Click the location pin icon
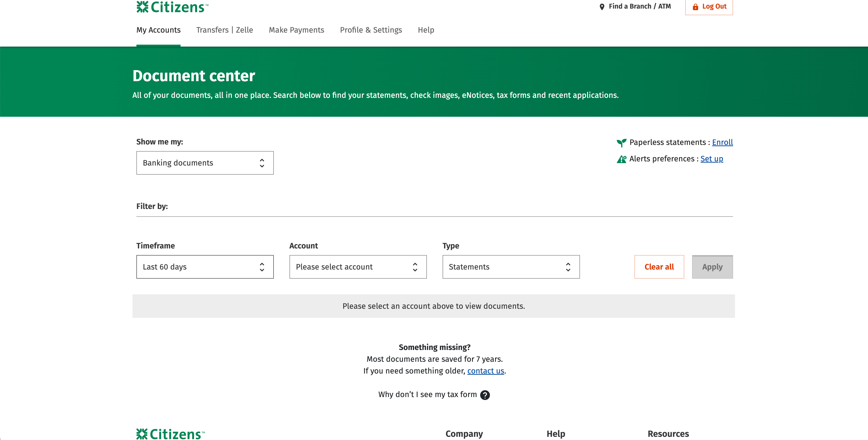 (x=602, y=7)
